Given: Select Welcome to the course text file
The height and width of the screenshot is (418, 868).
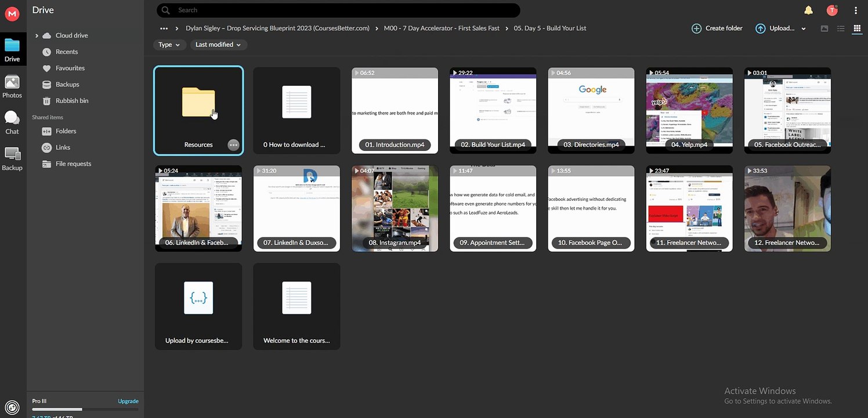Looking at the screenshot, I should (x=296, y=307).
